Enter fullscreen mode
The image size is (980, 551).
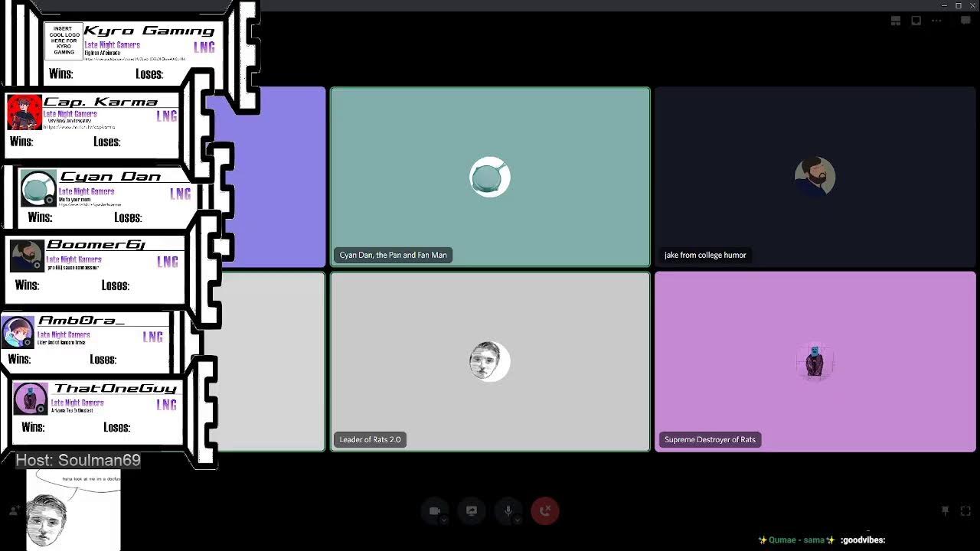point(965,511)
